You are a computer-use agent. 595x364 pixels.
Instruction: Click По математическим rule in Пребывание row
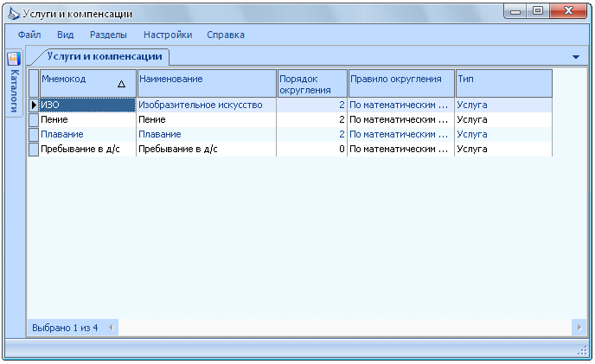point(401,150)
